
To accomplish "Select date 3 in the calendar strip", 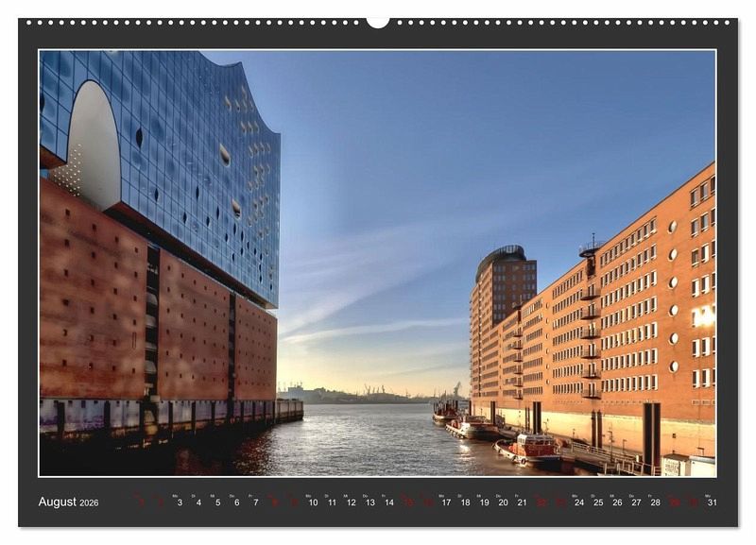I will (180, 502).
